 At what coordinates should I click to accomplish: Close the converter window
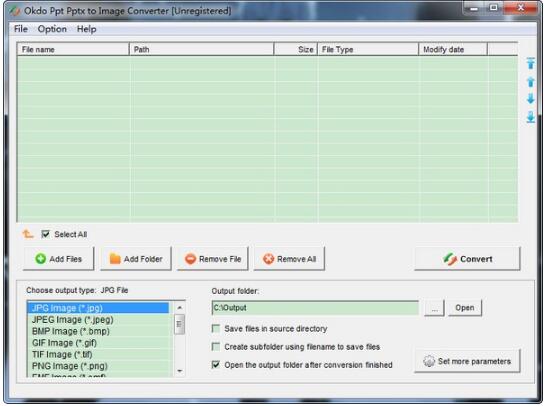[520, 8]
